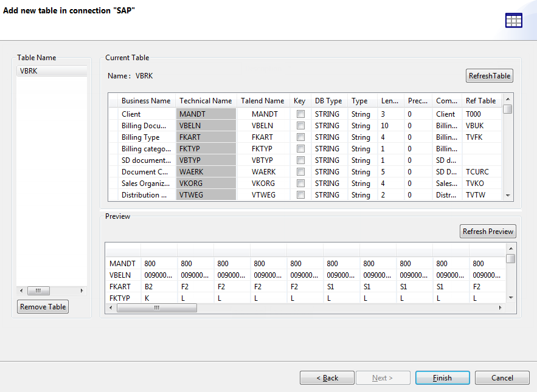The width and height of the screenshot is (537, 392).
Task: Sort by the Technical Name column header
Action: 206,100
